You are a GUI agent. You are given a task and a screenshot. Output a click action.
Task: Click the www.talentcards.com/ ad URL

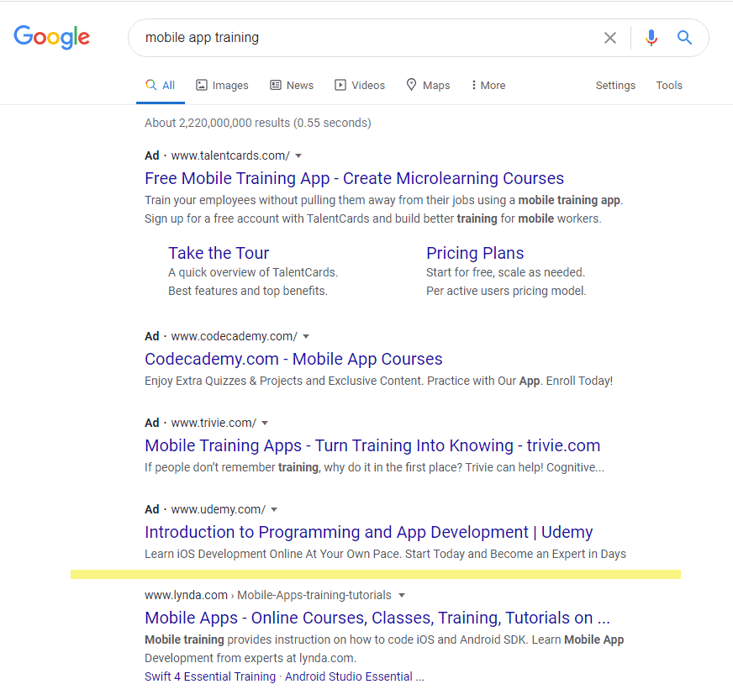tap(230, 155)
